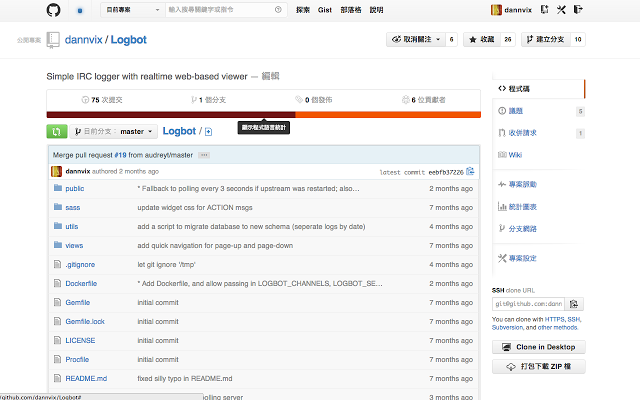Click the green compare and review button

pos(57,131)
